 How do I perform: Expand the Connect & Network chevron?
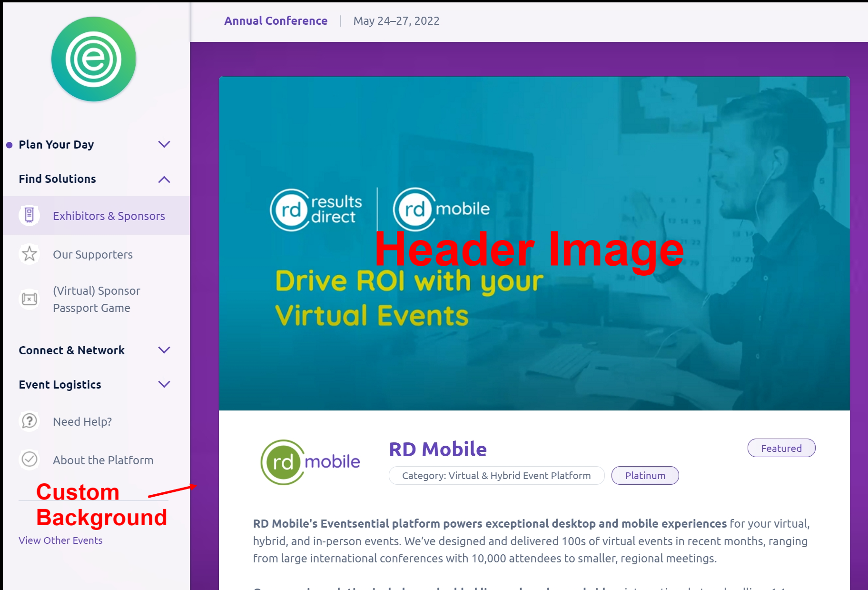click(x=164, y=350)
